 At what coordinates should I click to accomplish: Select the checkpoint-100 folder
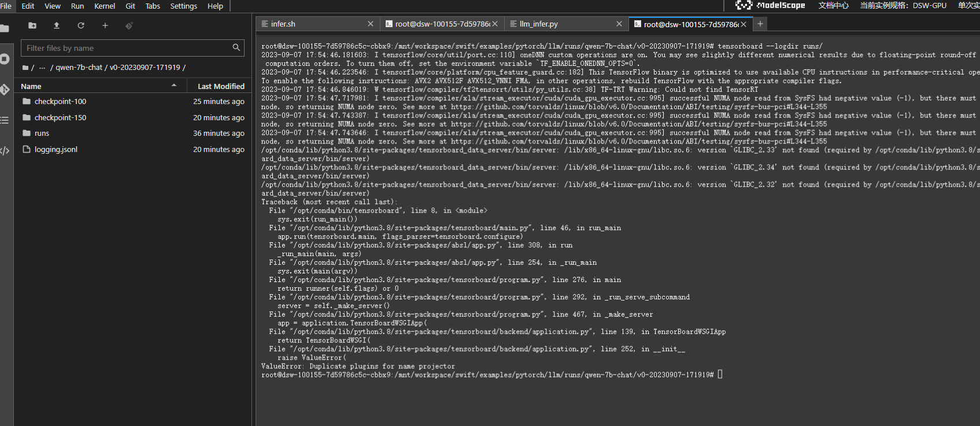click(x=132, y=101)
